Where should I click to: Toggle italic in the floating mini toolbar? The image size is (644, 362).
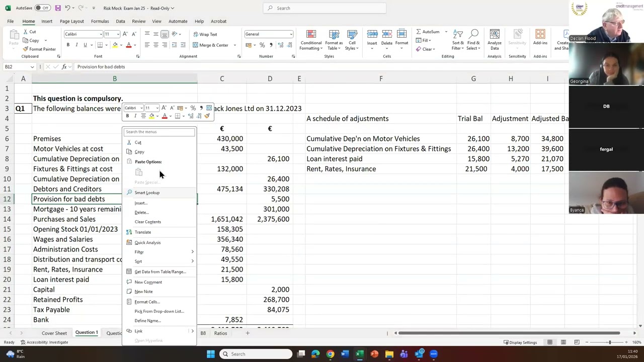pyautogui.click(x=135, y=116)
